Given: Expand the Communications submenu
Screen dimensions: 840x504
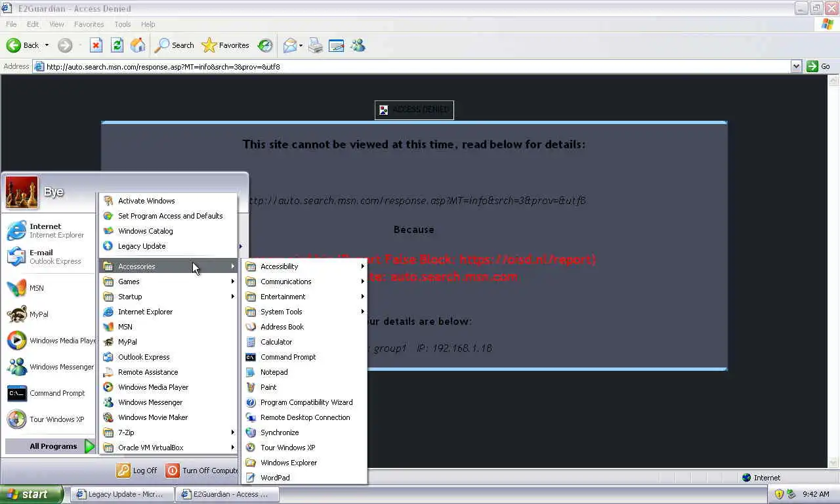Looking at the screenshot, I should [304, 282].
